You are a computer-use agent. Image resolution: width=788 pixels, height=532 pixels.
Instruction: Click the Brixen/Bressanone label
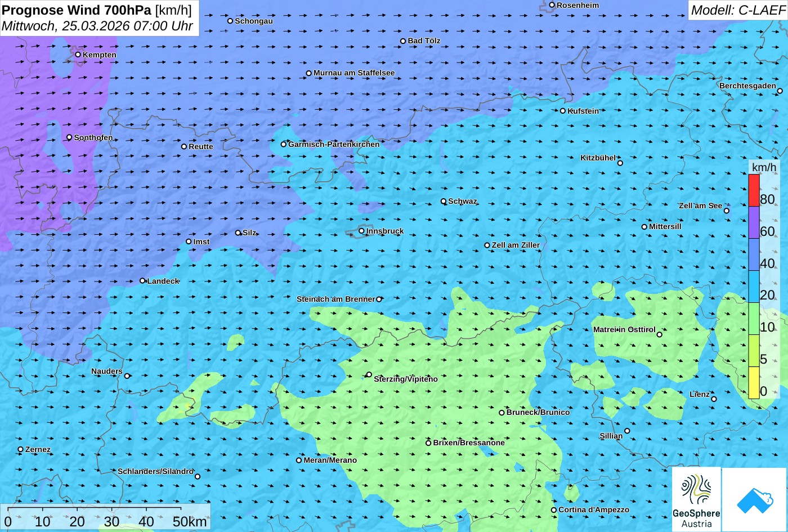469,442
